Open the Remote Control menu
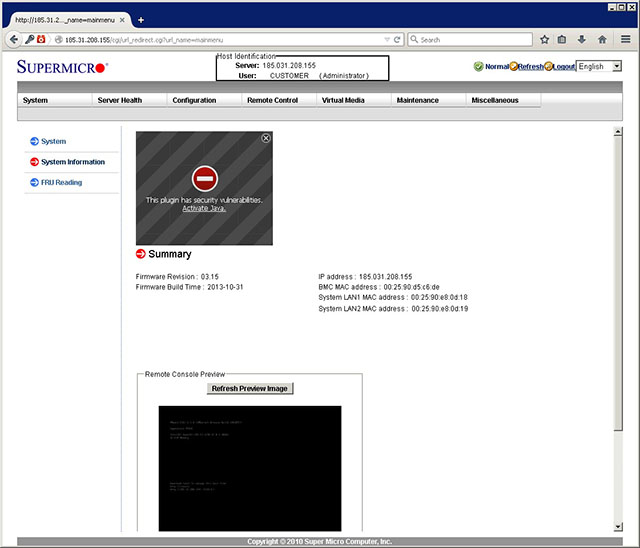Screen dimensions: 640x548 279,100
